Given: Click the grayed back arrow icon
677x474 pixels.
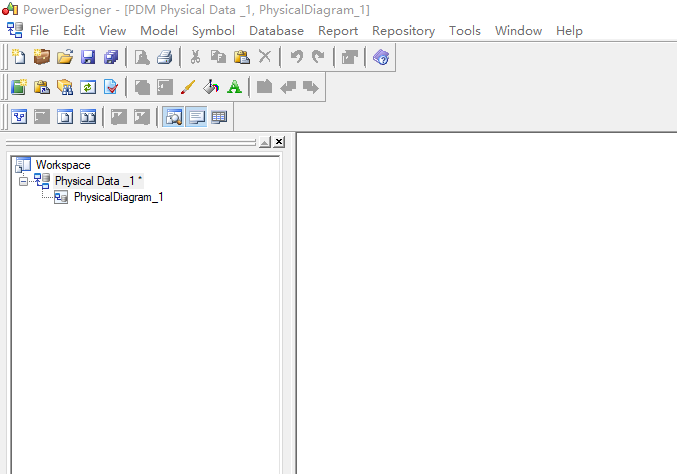Looking at the screenshot, I should coord(288,87).
